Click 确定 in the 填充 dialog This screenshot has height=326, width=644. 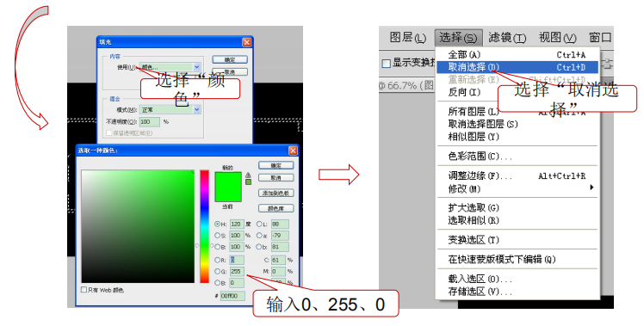230,59
